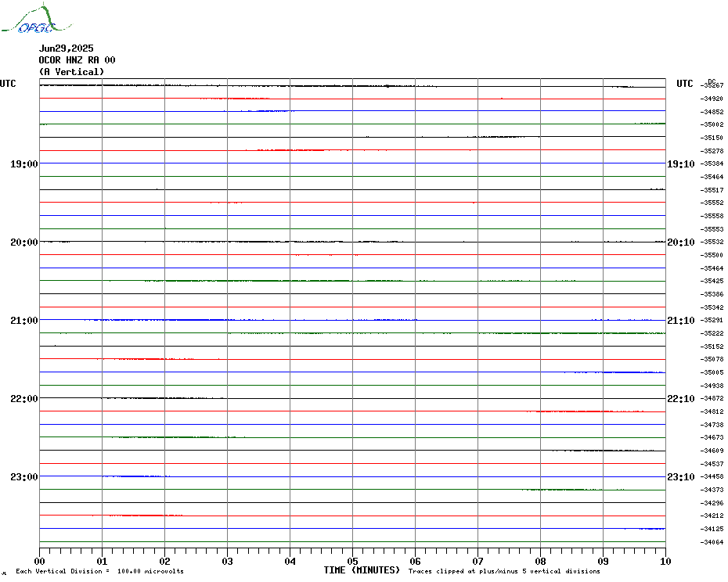Click the DC value '-34064'
728x582 pixels.
pyautogui.click(x=712, y=542)
